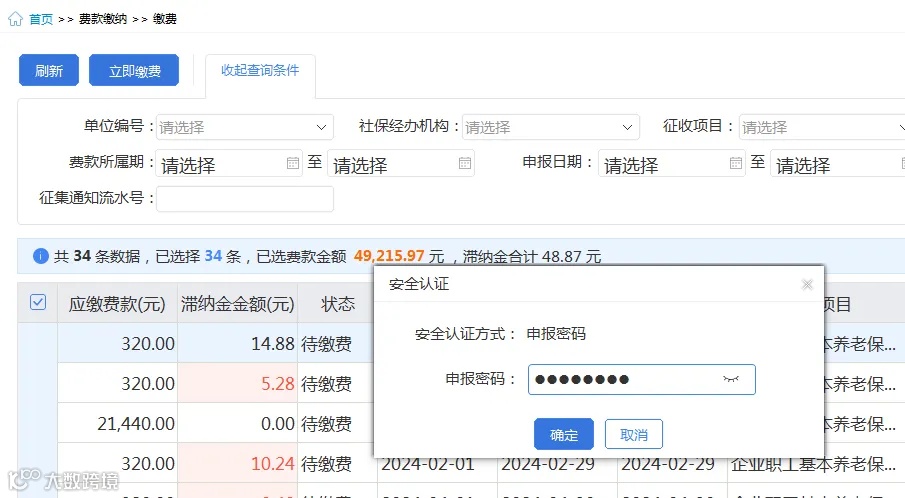Click the 刷新 button
The image size is (905, 498).
[x=49, y=70]
